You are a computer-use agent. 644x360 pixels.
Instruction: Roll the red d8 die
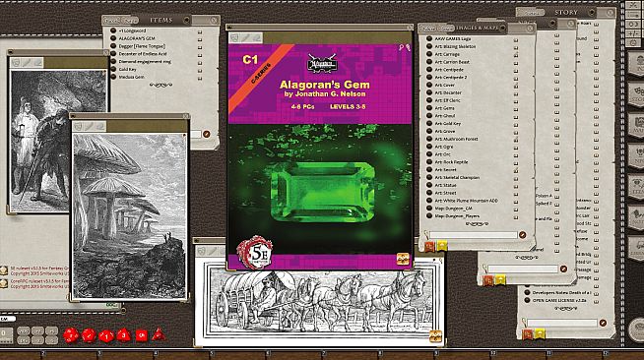click(124, 335)
